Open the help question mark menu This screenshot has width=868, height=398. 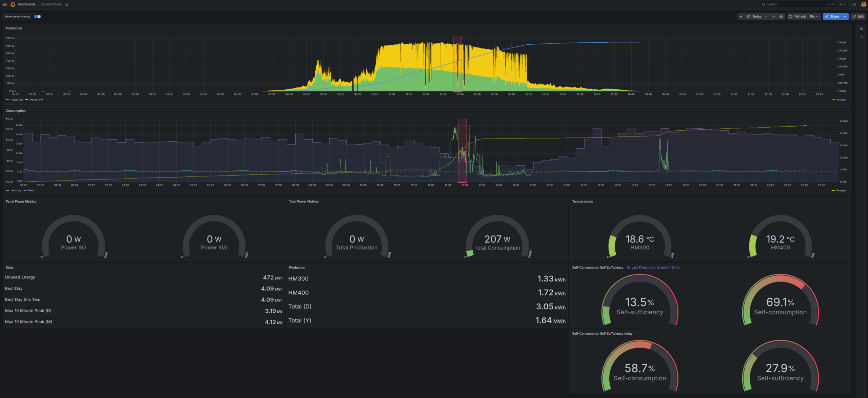(854, 4)
